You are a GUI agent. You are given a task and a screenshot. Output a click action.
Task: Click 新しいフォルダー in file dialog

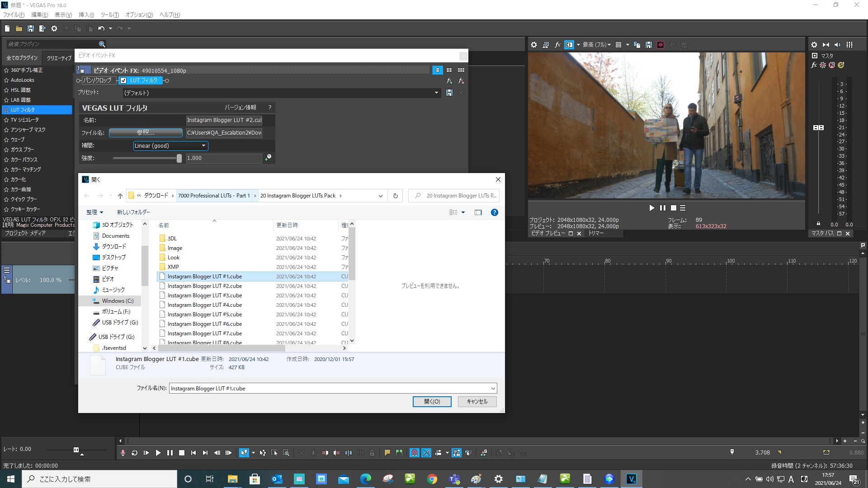(x=133, y=212)
